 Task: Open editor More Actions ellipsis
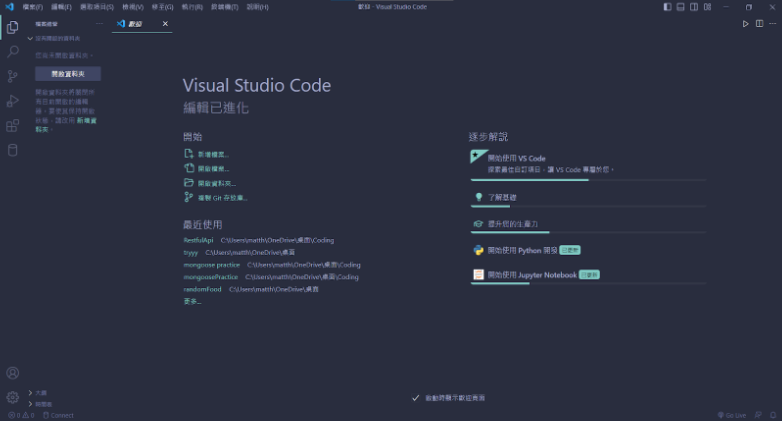pos(773,23)
